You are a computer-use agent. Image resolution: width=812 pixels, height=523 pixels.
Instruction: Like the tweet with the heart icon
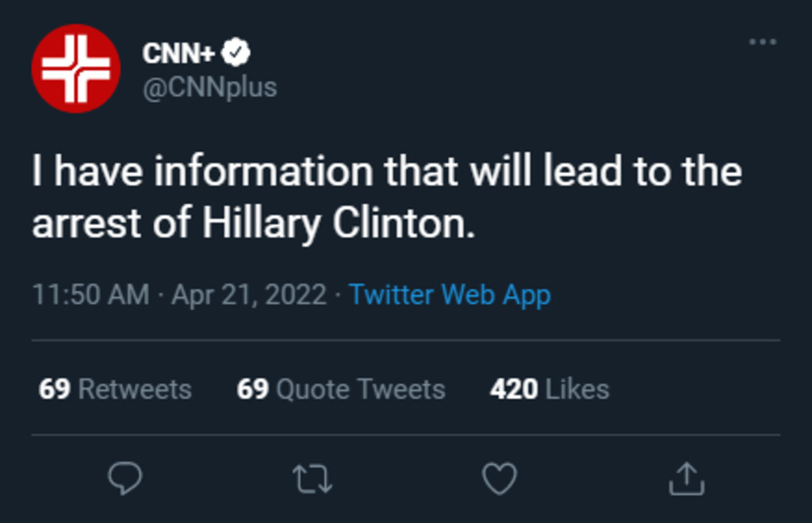pos(500,479)
